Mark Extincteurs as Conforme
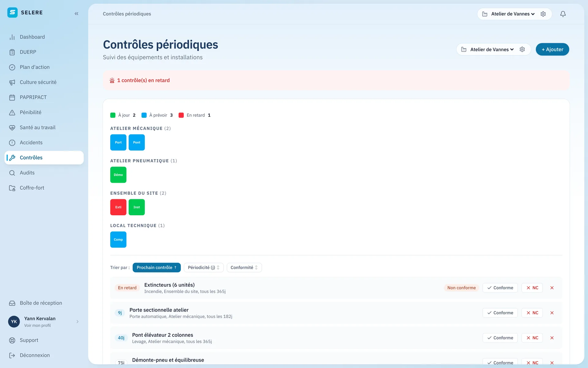Screen dimensions: 588x368 pos(500,288)
